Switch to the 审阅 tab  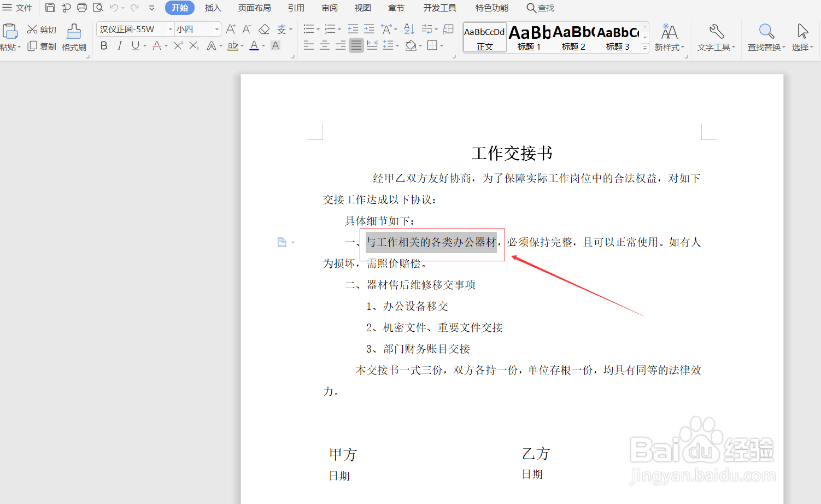click(330, 8)
